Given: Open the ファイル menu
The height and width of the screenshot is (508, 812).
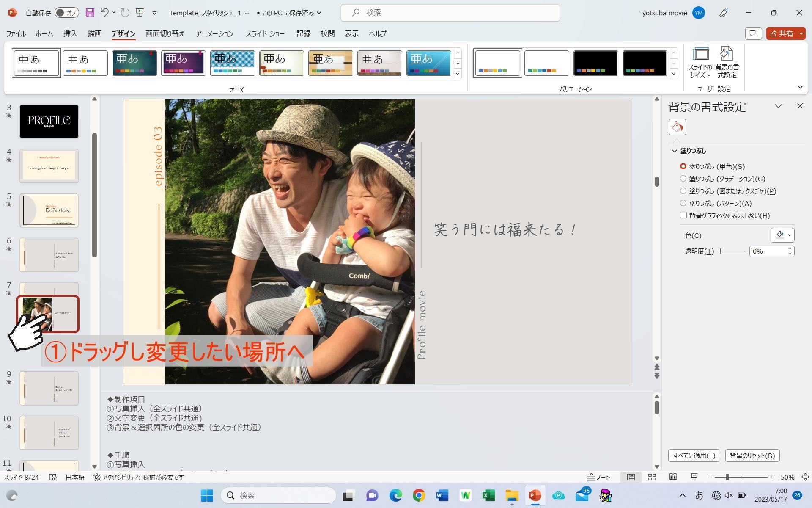Looking at the screenshot, I should [x=16, y=33].
